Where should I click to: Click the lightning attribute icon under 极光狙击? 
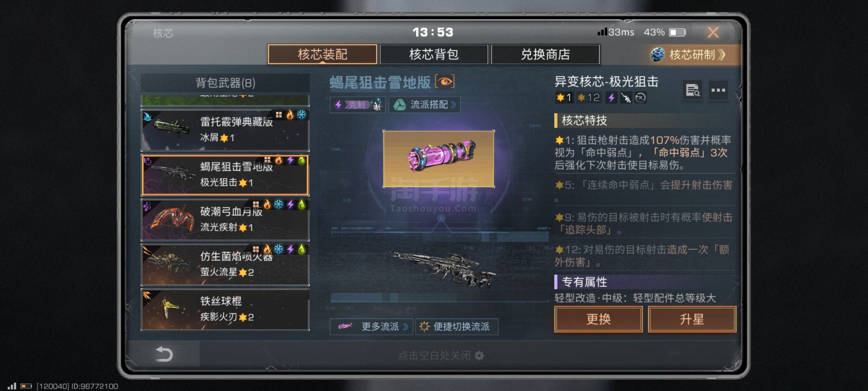[x=611, y=98]
